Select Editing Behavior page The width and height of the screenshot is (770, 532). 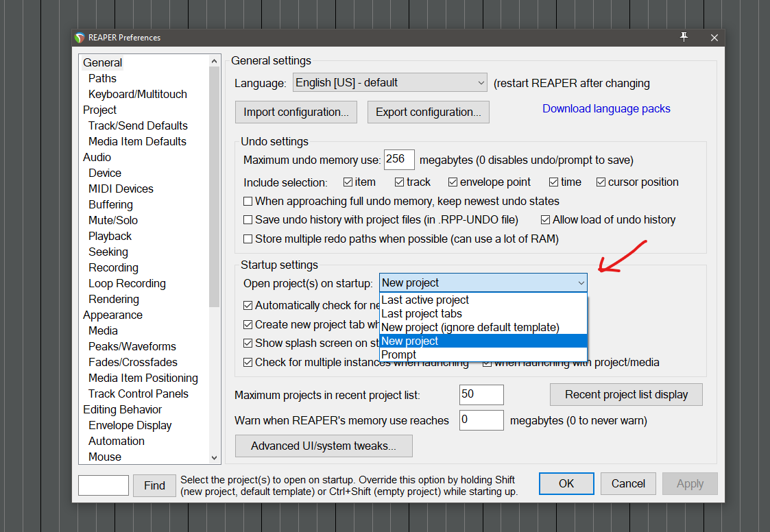tap(122, 410)
